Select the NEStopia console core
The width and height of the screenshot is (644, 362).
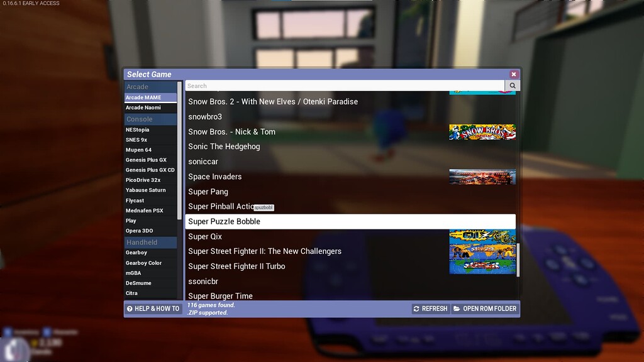(x=138, y=130)
